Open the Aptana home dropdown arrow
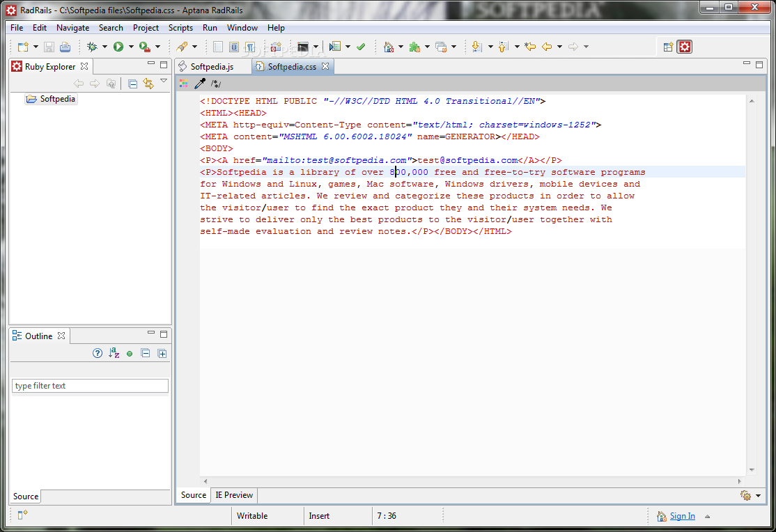 tap(401, 47)
